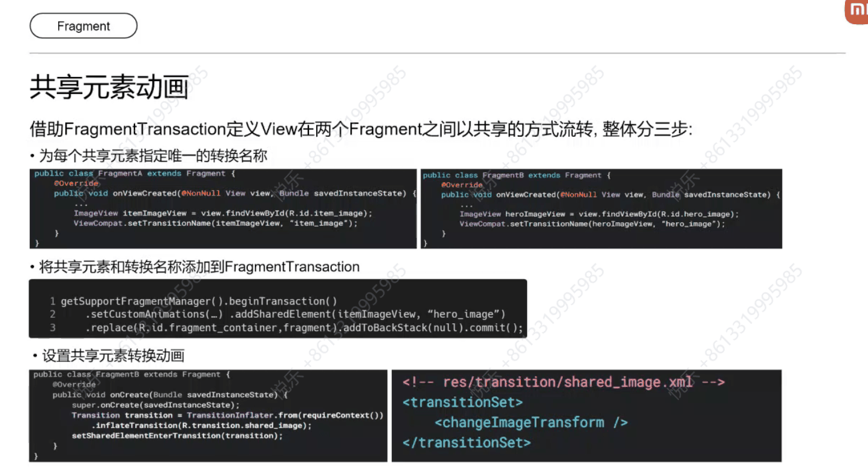Click the .replace(R.id.fragment_container,fragment) line
868x474 pixels.
click(x=303, y=328)
